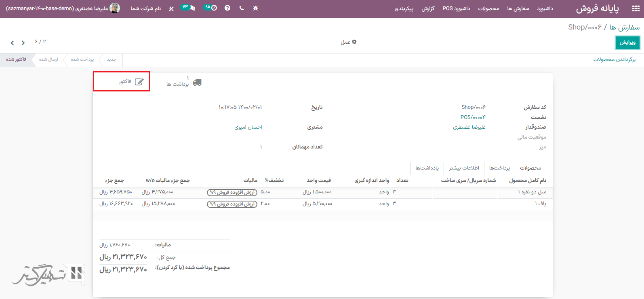This screenshot has height=299, width=644.
Task: Click the wrench tools icon in navbar
Action: pyautogui.click(x=171, y=8)
